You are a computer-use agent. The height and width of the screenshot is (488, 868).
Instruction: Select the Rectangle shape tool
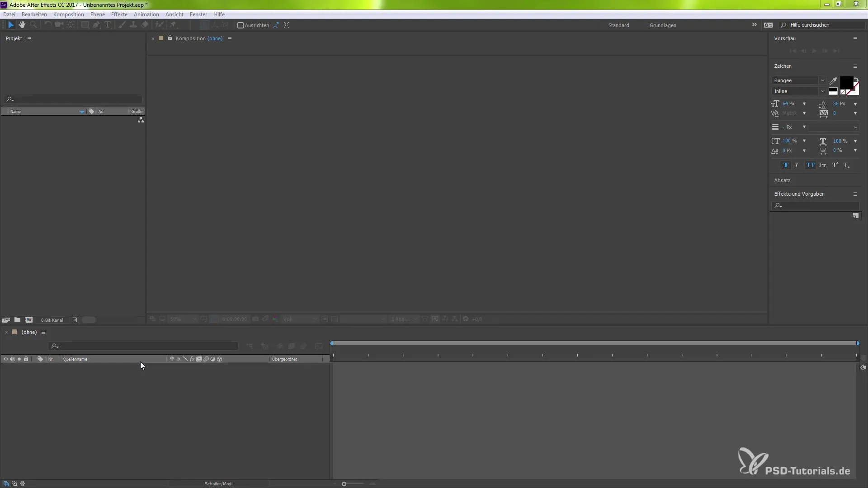coord(85,25)
